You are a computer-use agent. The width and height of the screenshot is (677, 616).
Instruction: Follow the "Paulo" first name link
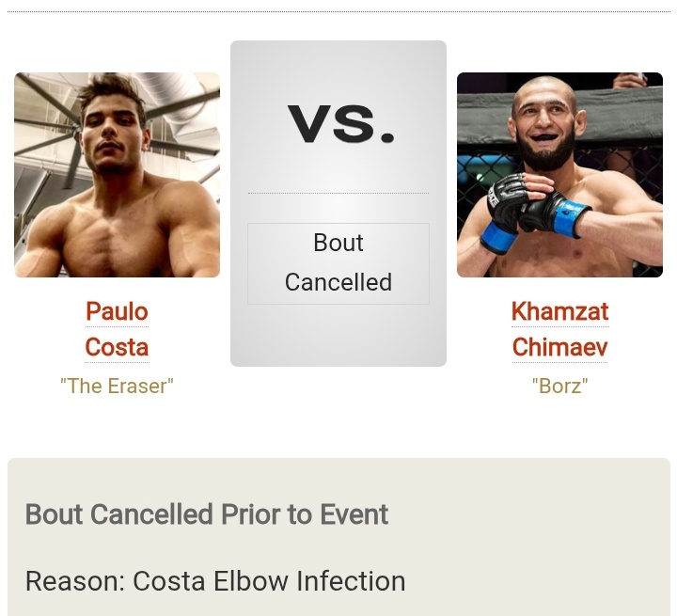tap(117, 311)
